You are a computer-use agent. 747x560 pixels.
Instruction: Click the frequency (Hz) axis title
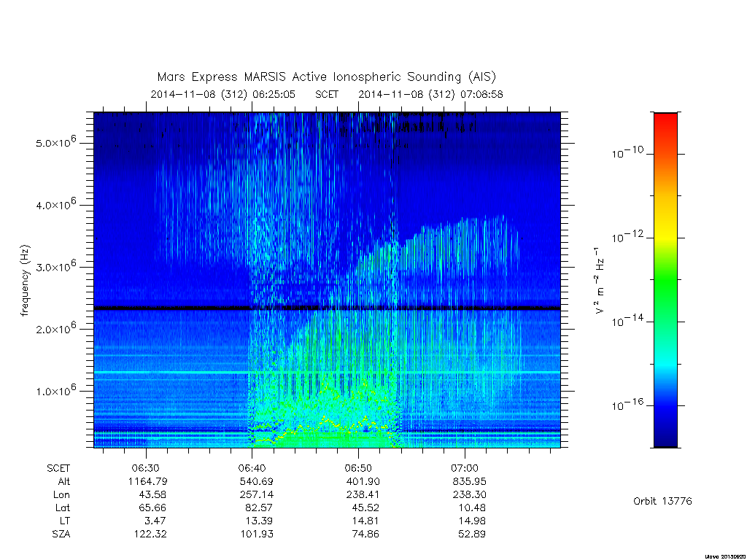pos(26,280)
